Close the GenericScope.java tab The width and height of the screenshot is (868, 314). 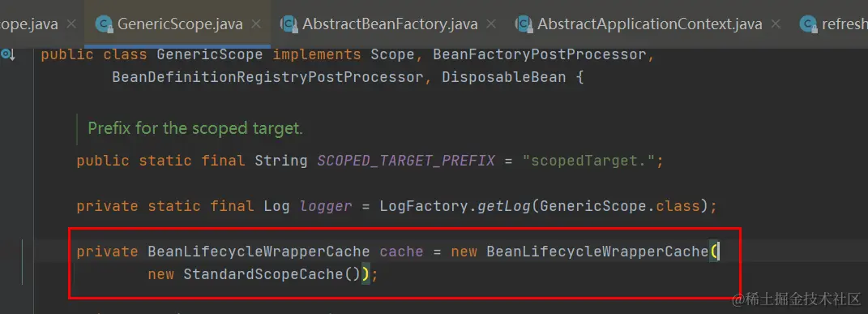pyautogui.click(x=255, y=24)
